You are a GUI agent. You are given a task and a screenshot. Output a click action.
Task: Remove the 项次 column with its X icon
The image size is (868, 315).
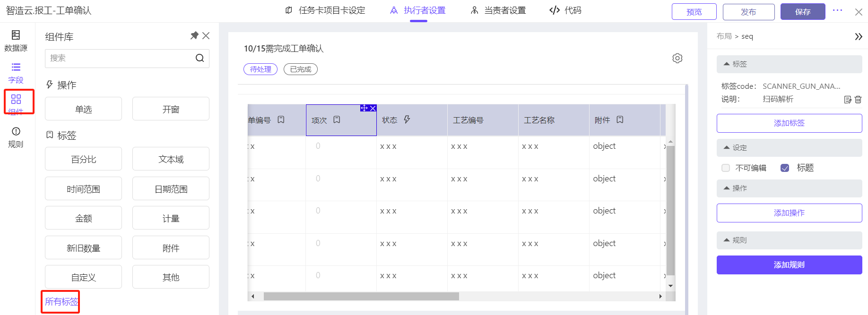click(373, 108)
